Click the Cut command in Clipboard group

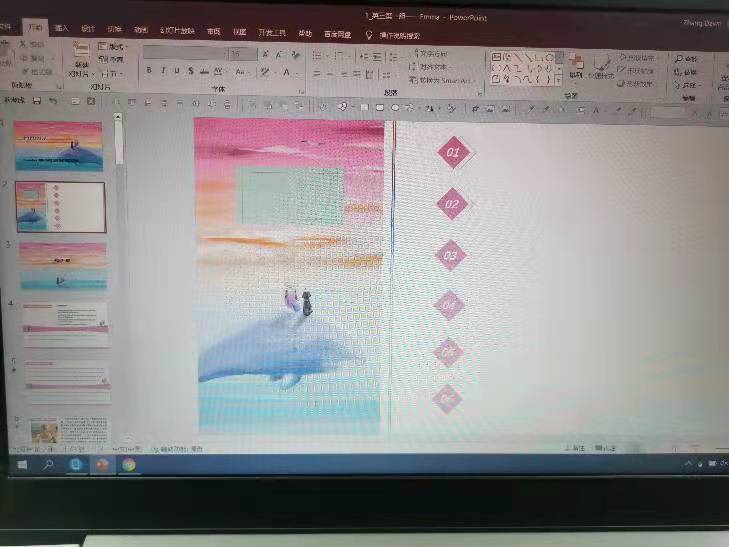click(x=33, y=44)
